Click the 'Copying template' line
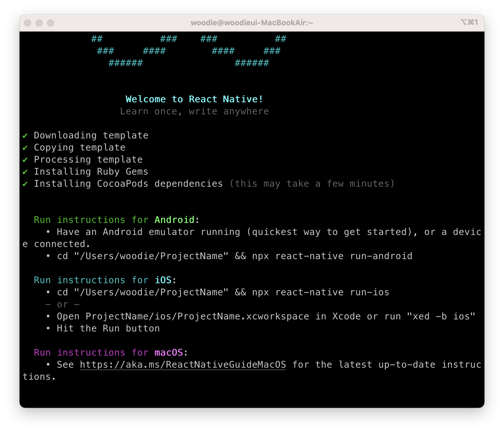 [x=80, y=148]
